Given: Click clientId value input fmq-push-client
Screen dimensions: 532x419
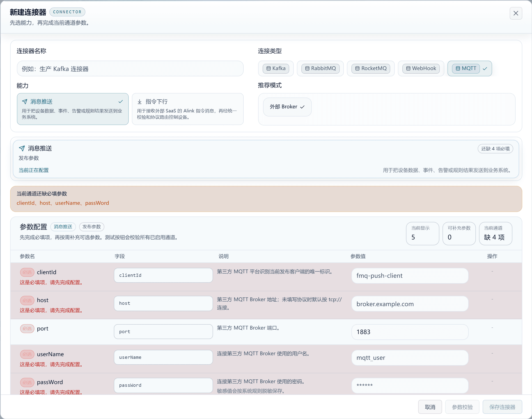Looking at the screenshot, I should (x=410, y=276).
